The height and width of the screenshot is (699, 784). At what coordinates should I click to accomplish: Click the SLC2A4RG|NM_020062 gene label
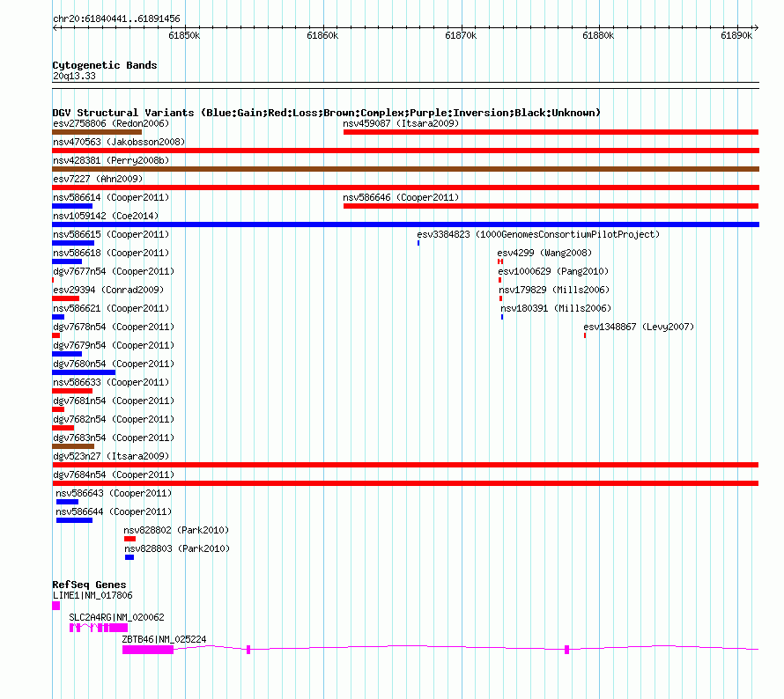[x=116, y=617]
